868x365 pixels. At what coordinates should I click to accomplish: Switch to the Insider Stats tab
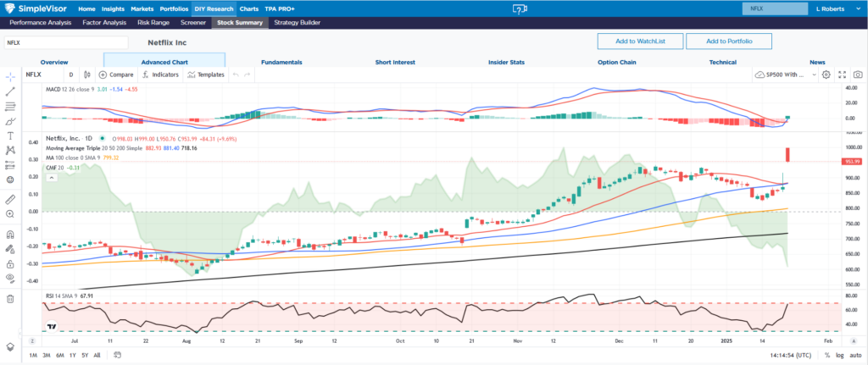pos(507,63)
